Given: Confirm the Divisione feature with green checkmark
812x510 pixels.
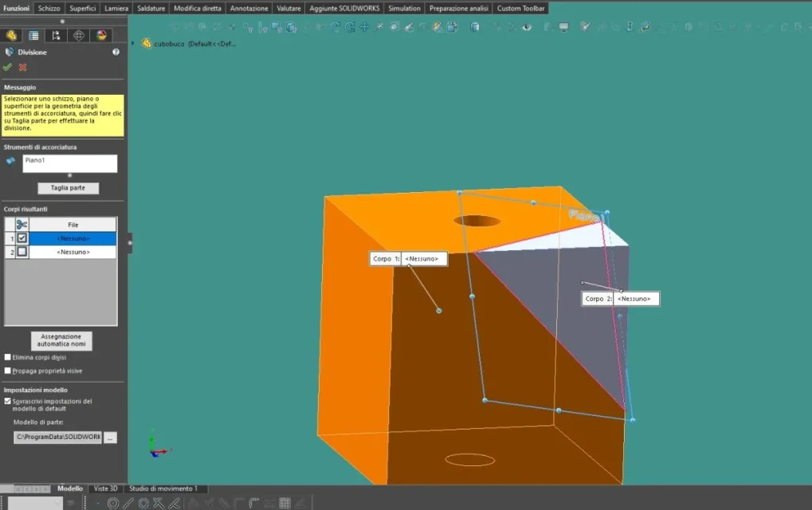Looking at the screenshot, I should point(7,67).
